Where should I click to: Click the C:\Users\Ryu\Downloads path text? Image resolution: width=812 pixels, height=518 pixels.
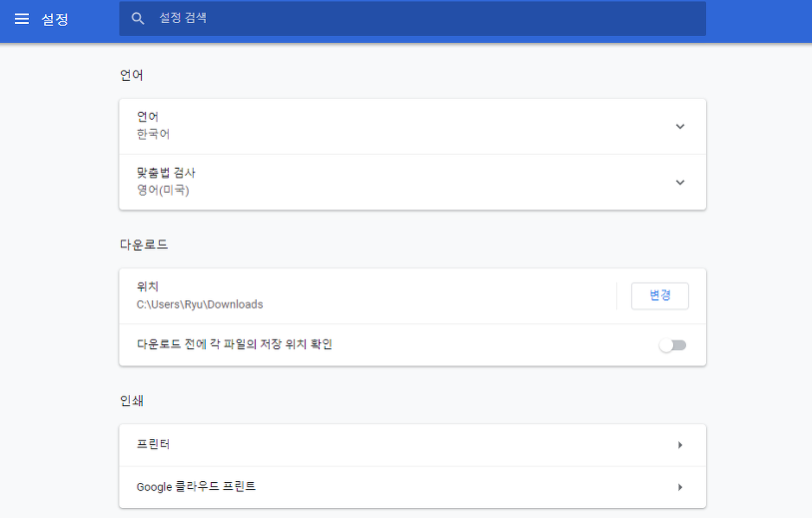click(200, 304)
